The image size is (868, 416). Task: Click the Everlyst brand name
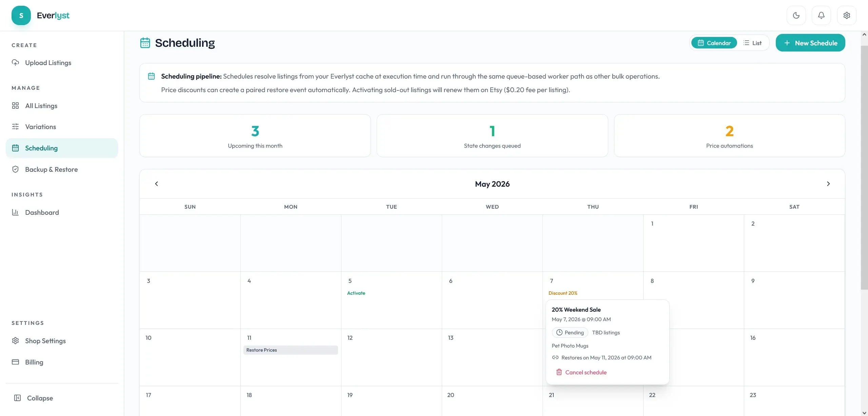(53, 16)
